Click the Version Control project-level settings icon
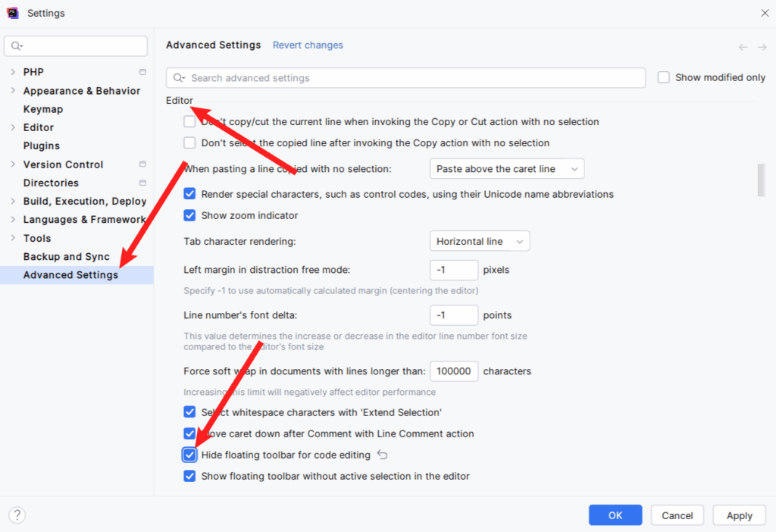This screenshot has height=532, width=776. click(x=142, y=164)
